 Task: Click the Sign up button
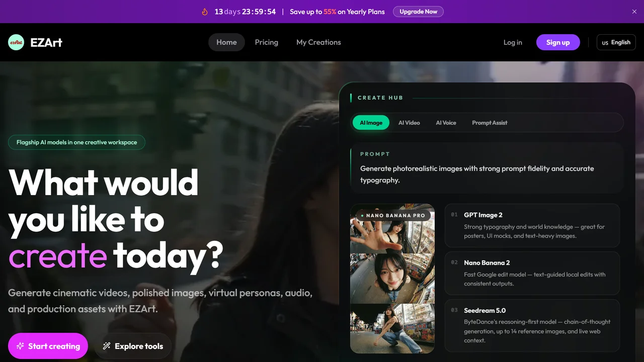pos(558,42)
